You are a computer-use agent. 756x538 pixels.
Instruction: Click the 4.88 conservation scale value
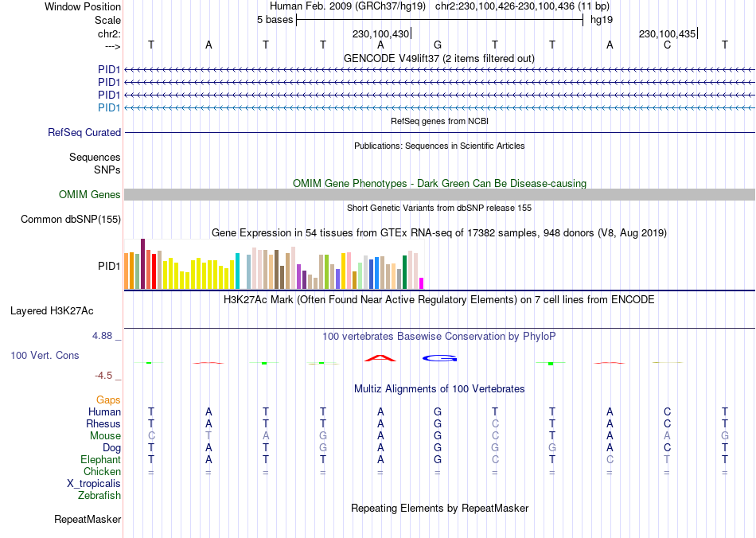click(x=102, y=336)
